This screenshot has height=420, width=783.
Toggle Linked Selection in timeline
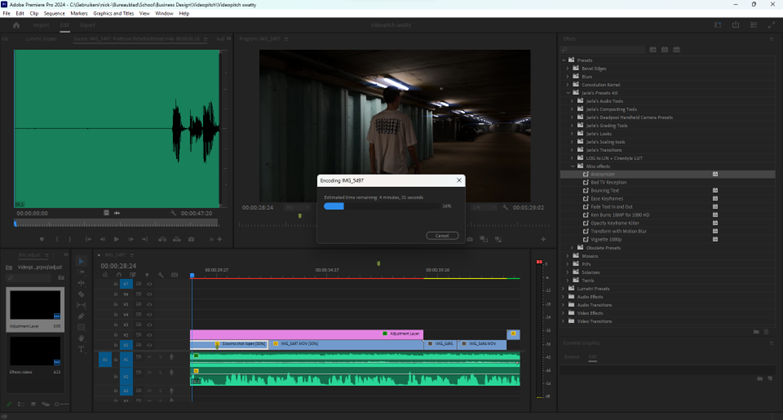(x=133, y=275)
